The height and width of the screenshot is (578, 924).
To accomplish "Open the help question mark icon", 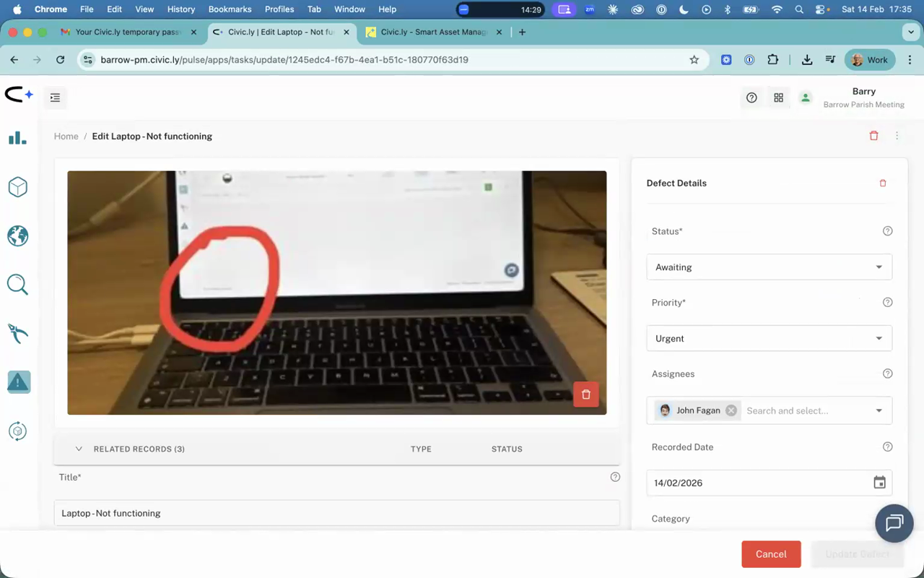I will click(751, 97).
